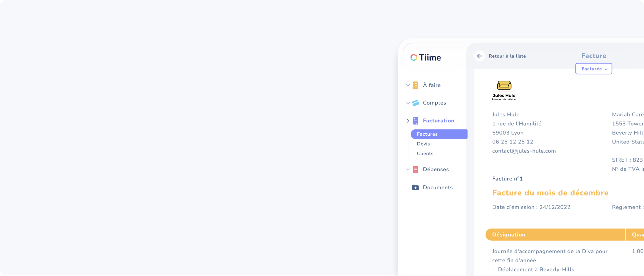Open the Devis submenu item

point(423,144)
